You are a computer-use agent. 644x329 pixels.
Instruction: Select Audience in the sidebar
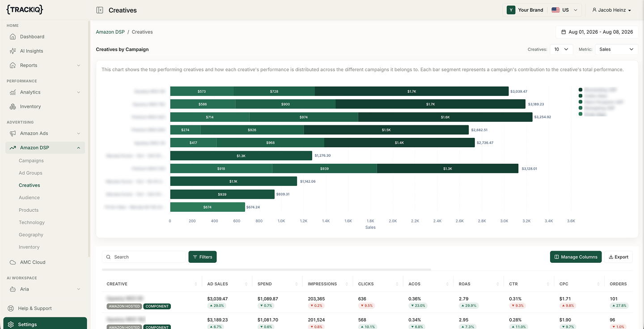click(29, 198)
